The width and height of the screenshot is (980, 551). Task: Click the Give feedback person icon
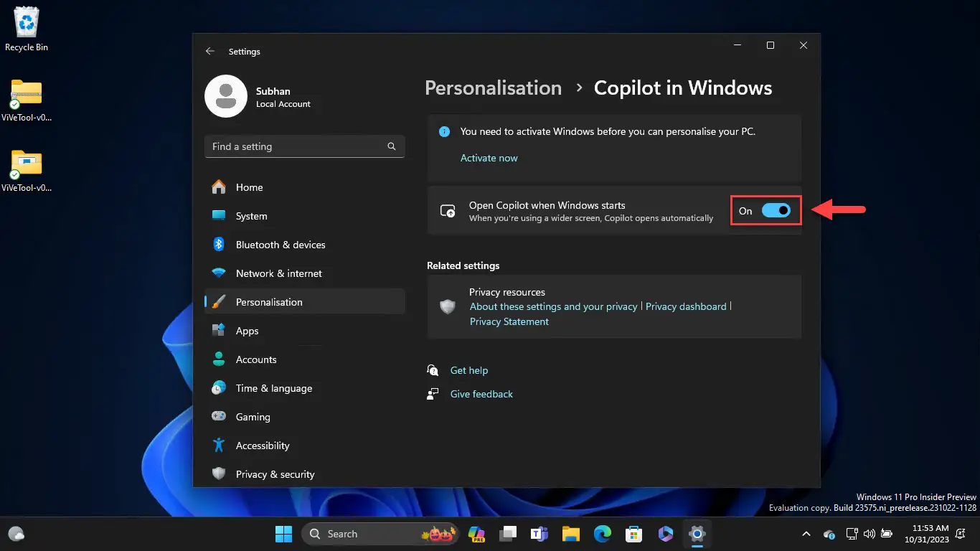point(433,394)
